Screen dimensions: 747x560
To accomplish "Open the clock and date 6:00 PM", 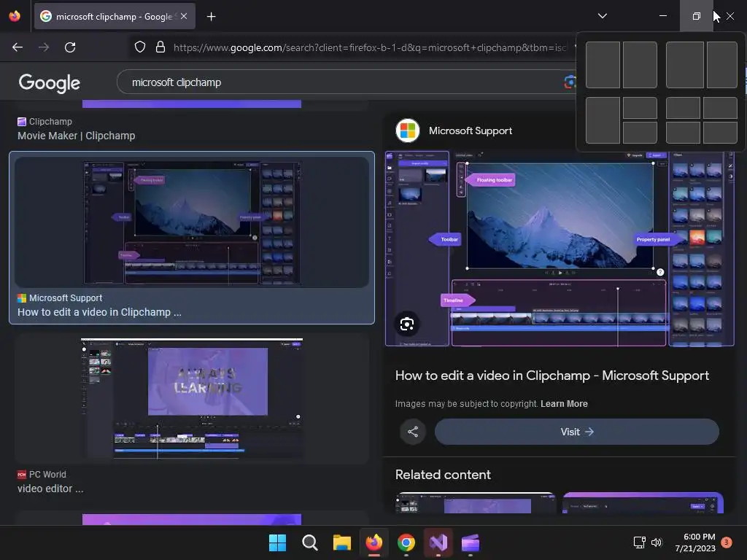I will pyautogui.click(x=695, y=542).
